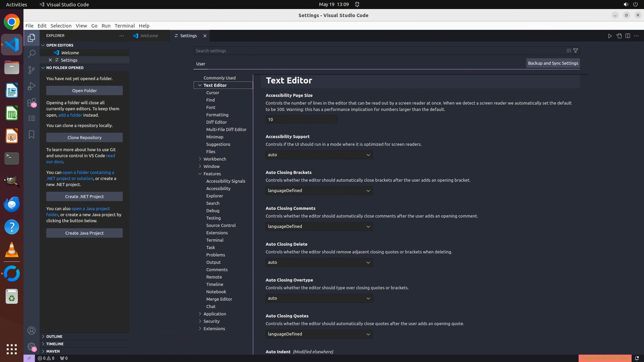Image resolution: width=644 pixels, height=362 pixels.
Task: Open the Search view in activity bar
Action: click(32, 54)
